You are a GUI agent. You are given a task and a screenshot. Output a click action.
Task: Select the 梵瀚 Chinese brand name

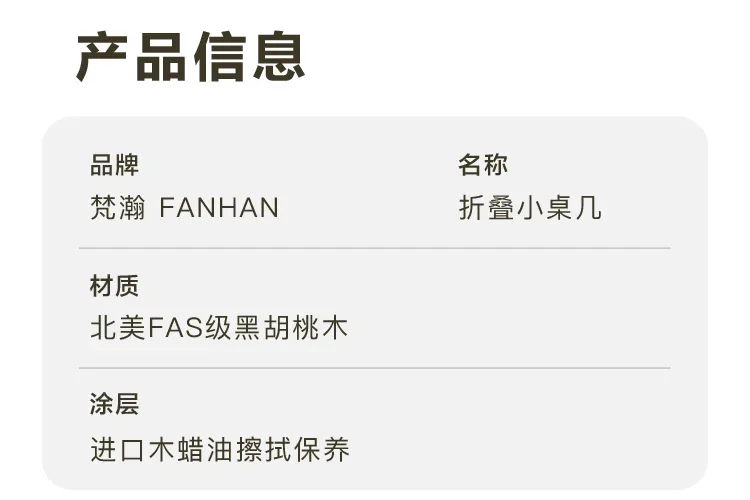tap(118, 208)
